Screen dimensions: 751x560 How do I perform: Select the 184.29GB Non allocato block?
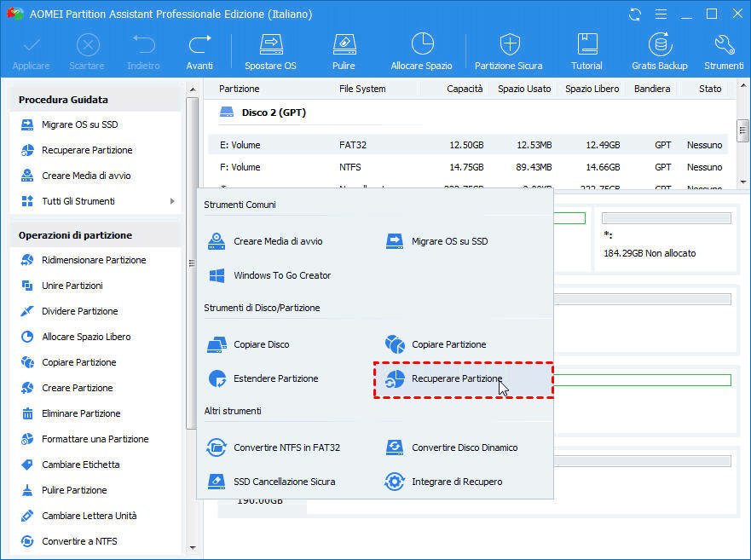(x=667, y=239)
